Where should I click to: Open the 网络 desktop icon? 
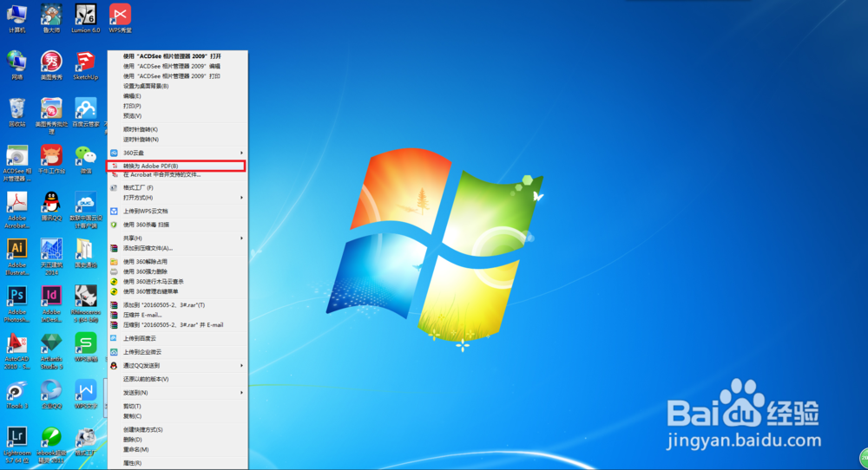coord(16,66)
